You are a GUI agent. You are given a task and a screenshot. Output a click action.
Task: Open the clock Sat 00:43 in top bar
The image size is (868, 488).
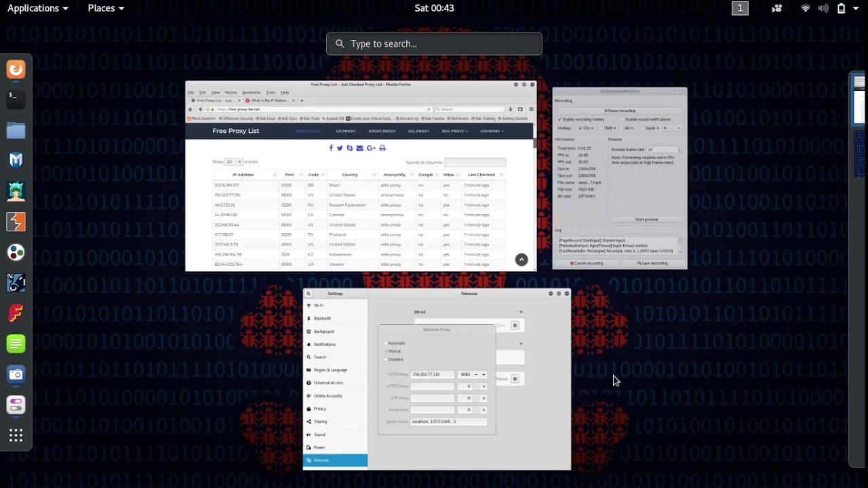pyautogui.click(x=434, y=8)
